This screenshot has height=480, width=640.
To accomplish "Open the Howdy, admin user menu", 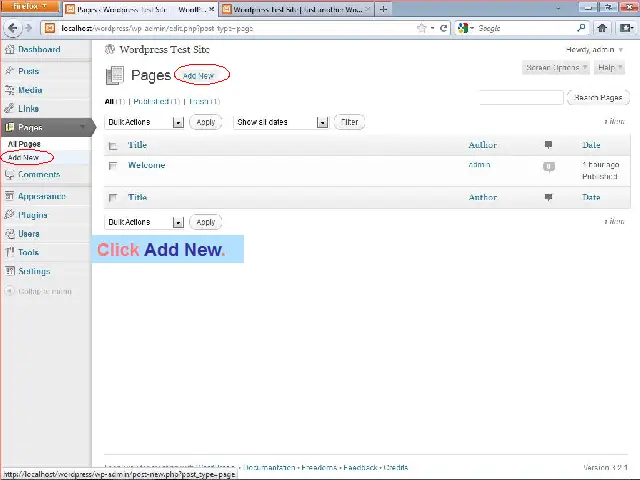I will click(x=595, y=50).
